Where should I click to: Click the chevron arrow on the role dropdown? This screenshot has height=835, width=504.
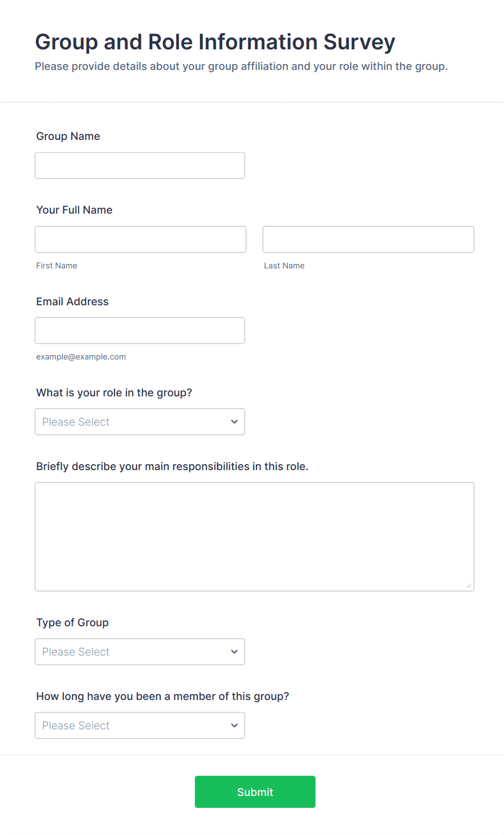click(x=234, y=422)
